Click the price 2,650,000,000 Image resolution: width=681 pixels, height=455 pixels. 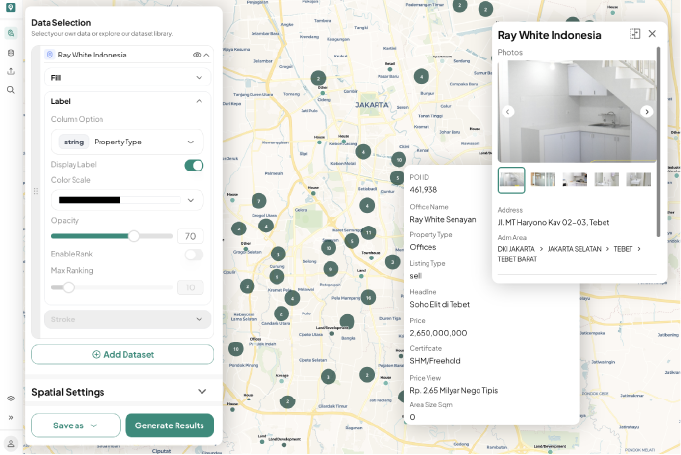tap(438, 333)
